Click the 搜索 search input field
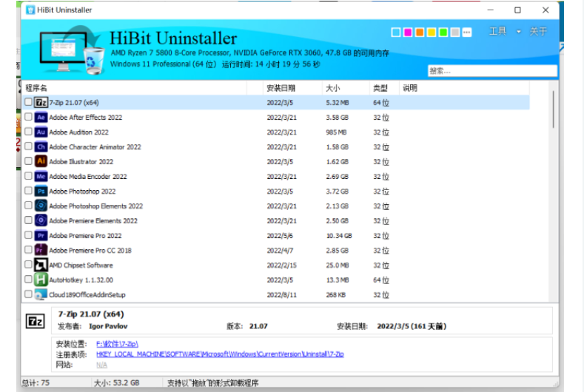Screen dimensions: 584x392 [x=492, y=71]
